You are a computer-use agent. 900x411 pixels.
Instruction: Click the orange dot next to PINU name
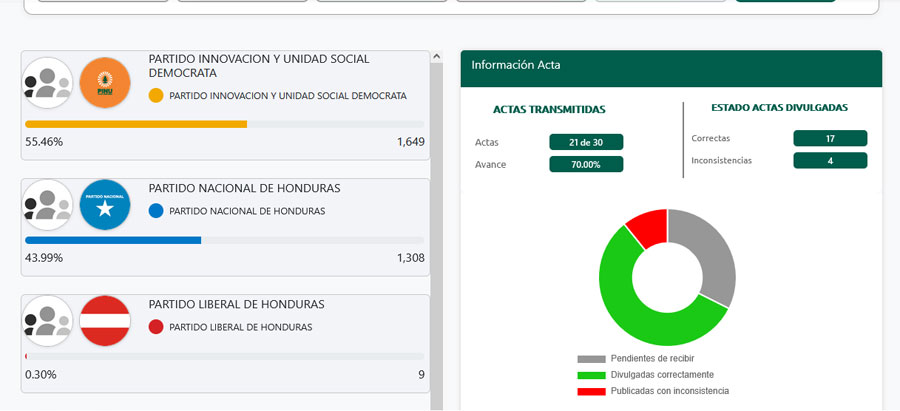click(155, 96)
